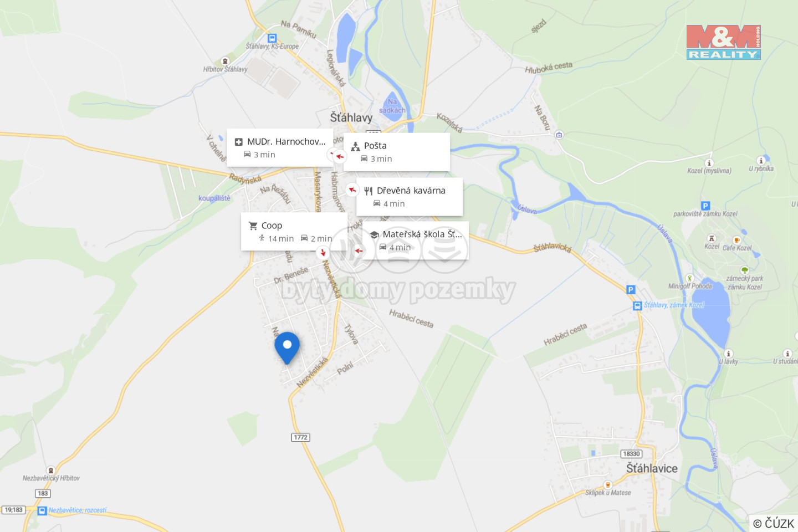This screenshot has height=532, width=798.
Task: Click the Minigolf Pohoda marker icon
Action: [689, 278]
